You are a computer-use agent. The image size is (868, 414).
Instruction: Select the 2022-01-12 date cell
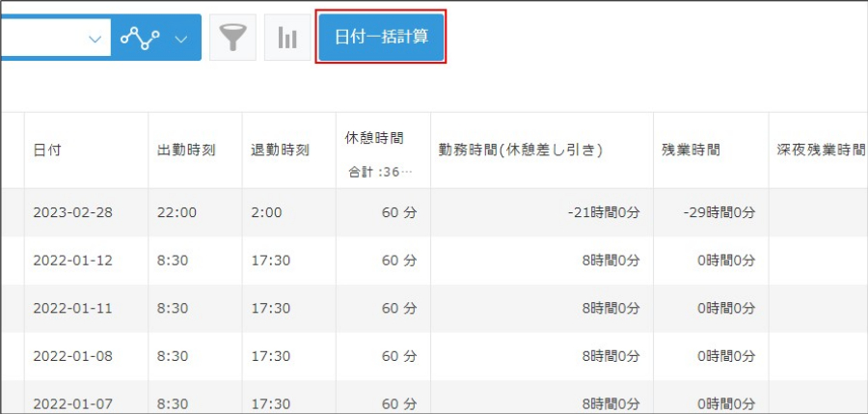tap(72, 261)
